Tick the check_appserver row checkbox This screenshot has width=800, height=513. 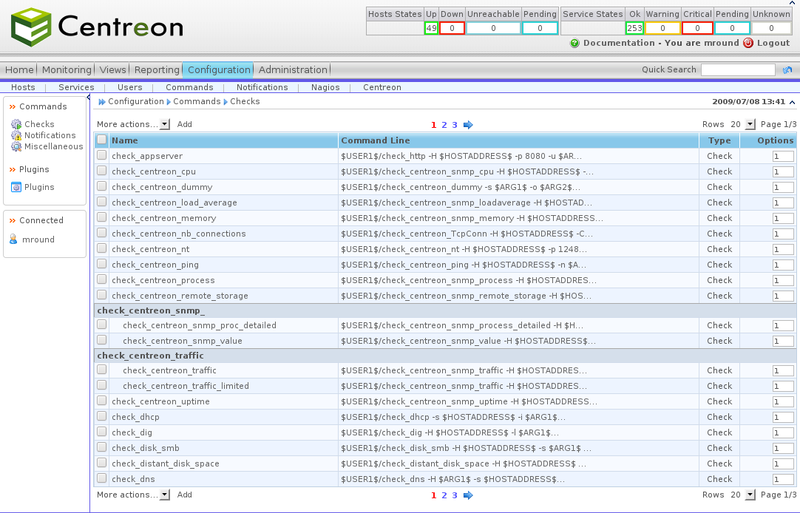tap(102, 156)
